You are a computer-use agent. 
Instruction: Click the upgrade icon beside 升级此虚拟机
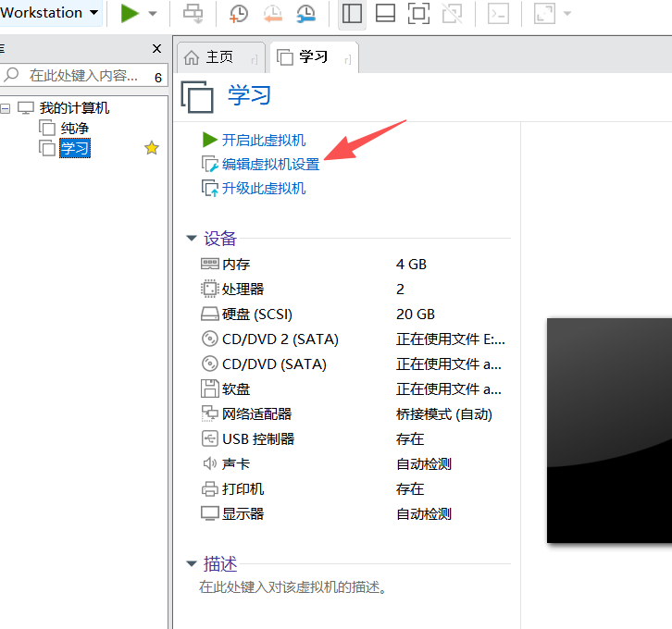pos(209,189)
